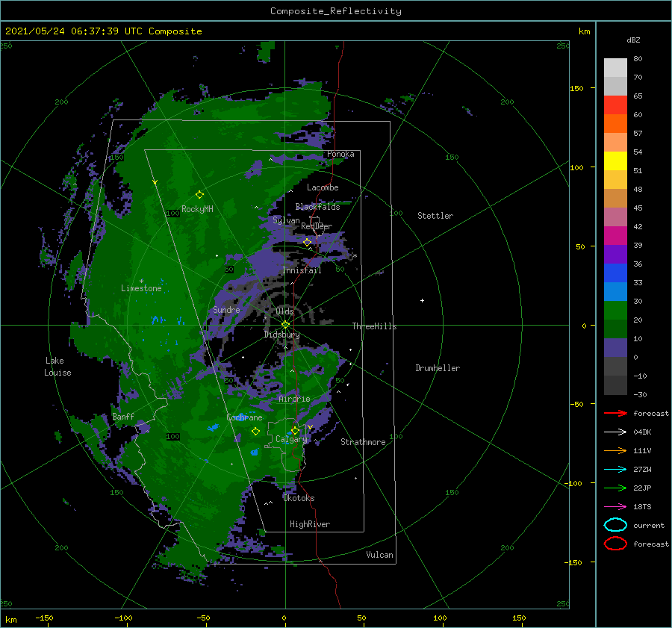Click the cyan 27ZW arrow icon

(615, 470)
